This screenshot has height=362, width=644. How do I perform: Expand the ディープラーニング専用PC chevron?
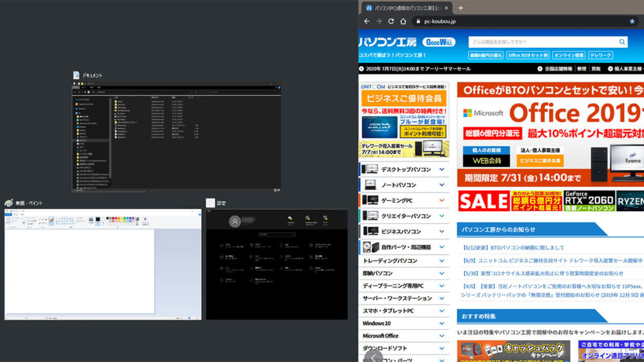(441, 286)
